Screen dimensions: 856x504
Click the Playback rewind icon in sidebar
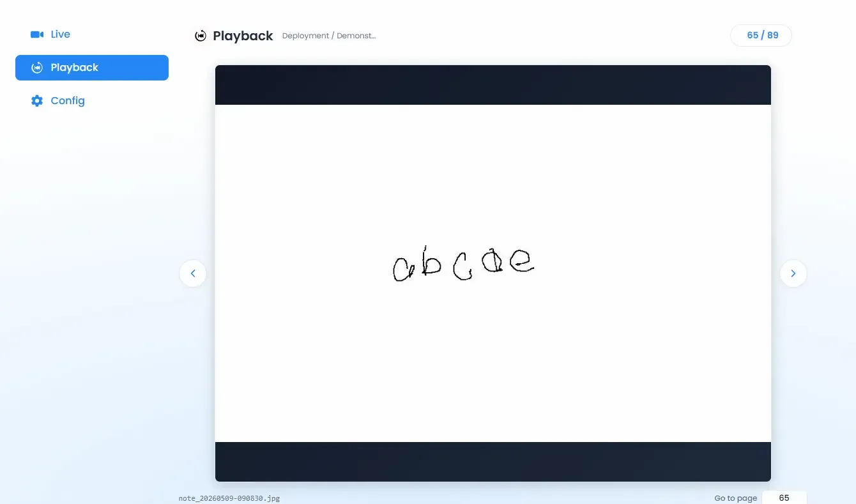pos(37,68)
